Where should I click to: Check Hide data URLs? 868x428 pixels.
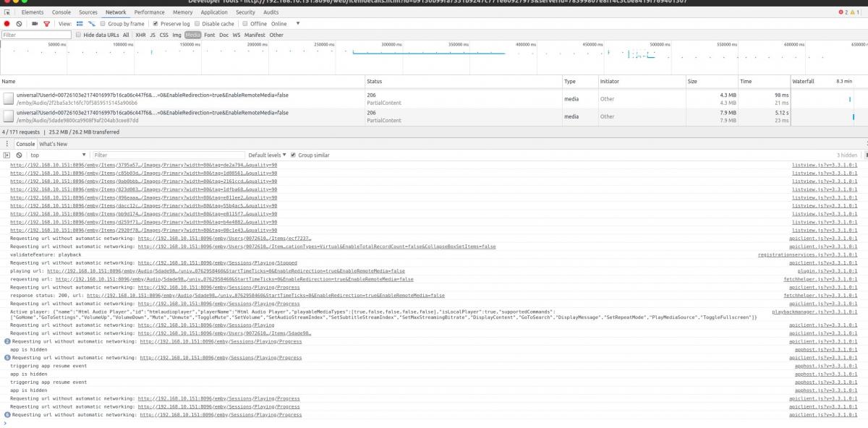(x=79, y=35)
